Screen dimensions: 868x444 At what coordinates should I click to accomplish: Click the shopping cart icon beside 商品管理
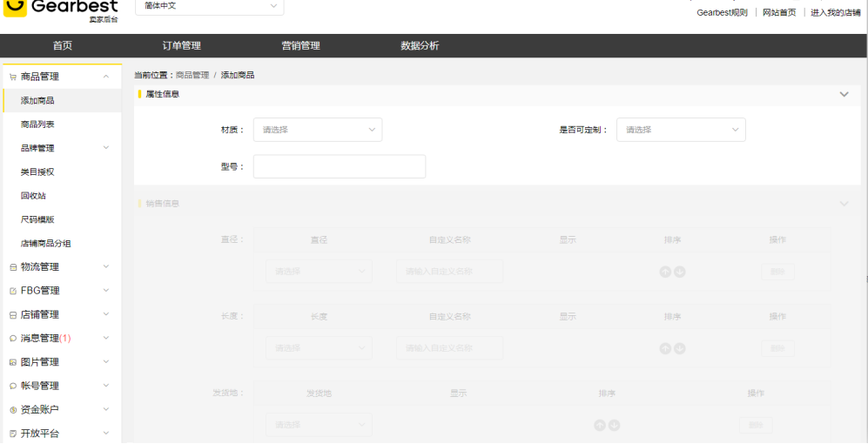click(x=13, y=77)
